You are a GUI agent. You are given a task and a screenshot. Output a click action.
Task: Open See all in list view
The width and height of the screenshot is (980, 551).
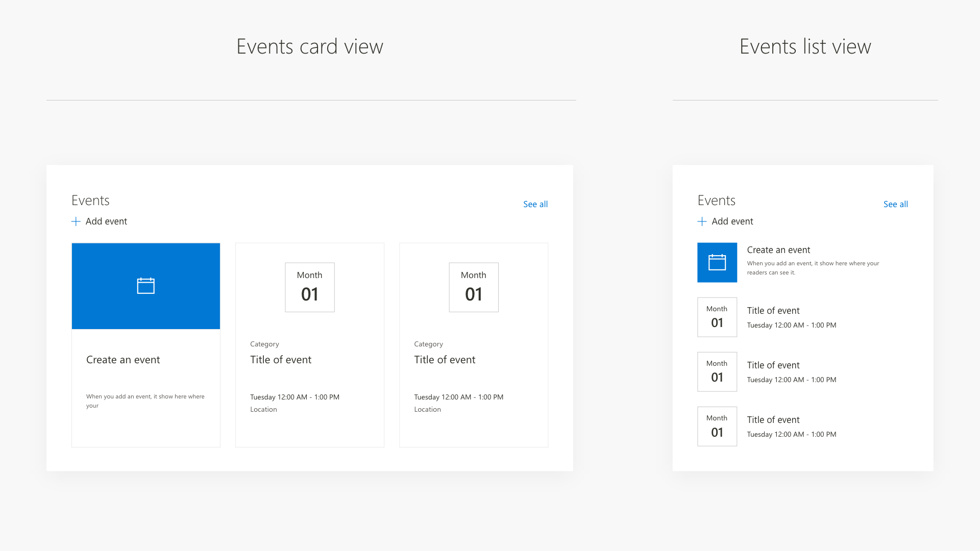tap(895, 204)
